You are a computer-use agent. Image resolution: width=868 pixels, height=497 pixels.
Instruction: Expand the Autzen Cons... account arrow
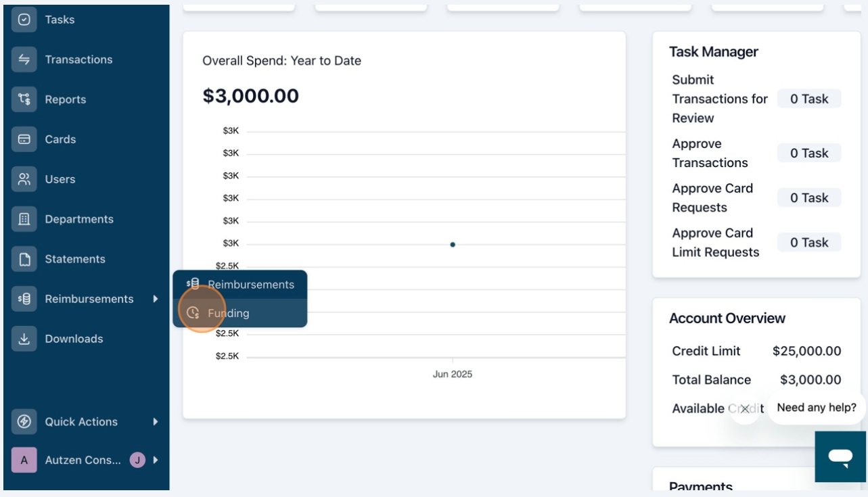tap(156, 460)
